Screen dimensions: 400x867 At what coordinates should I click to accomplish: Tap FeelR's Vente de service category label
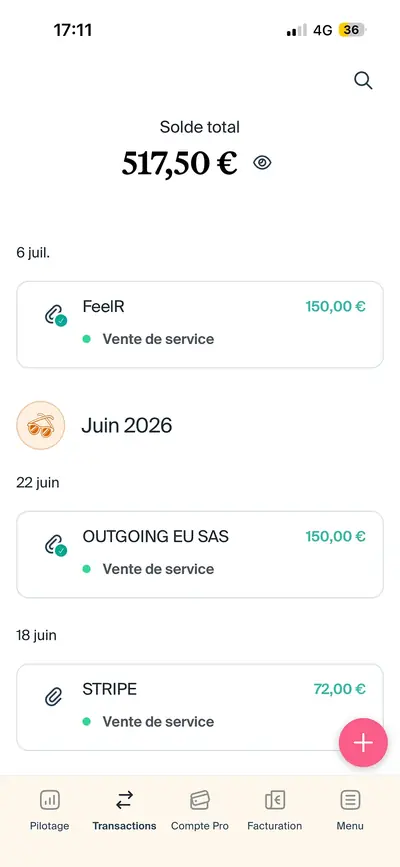[158, 339]
